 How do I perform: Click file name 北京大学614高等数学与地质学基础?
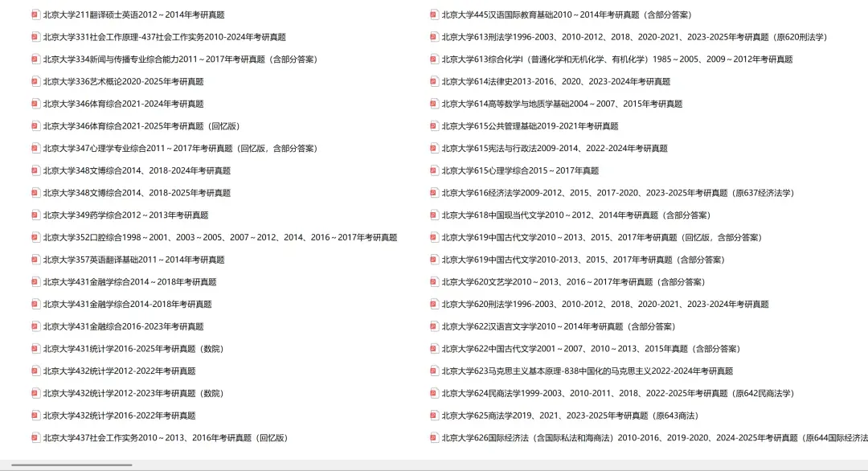(562, 104)
